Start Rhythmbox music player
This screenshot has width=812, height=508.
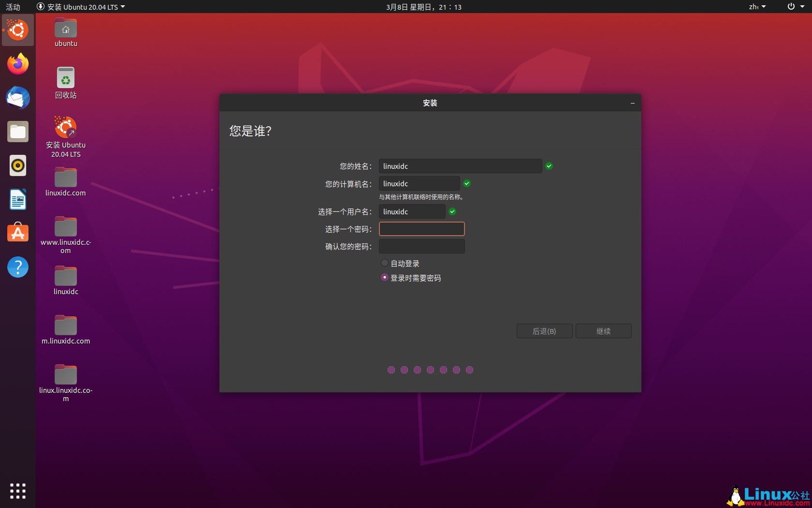pos(17,165)
